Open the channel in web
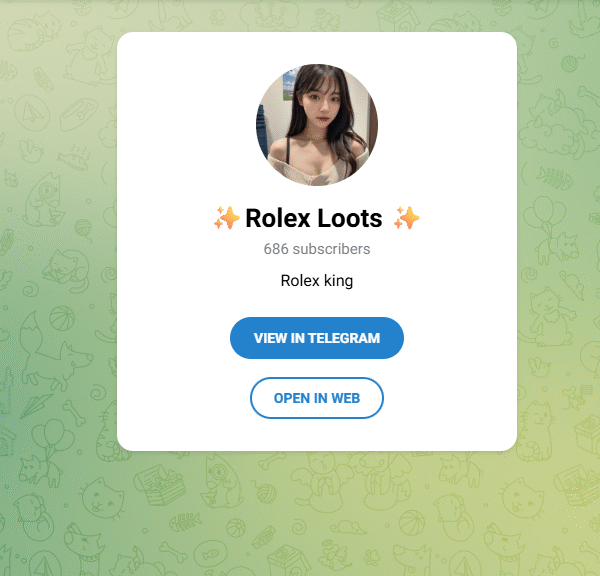600x576 pixels. point(316,398)
